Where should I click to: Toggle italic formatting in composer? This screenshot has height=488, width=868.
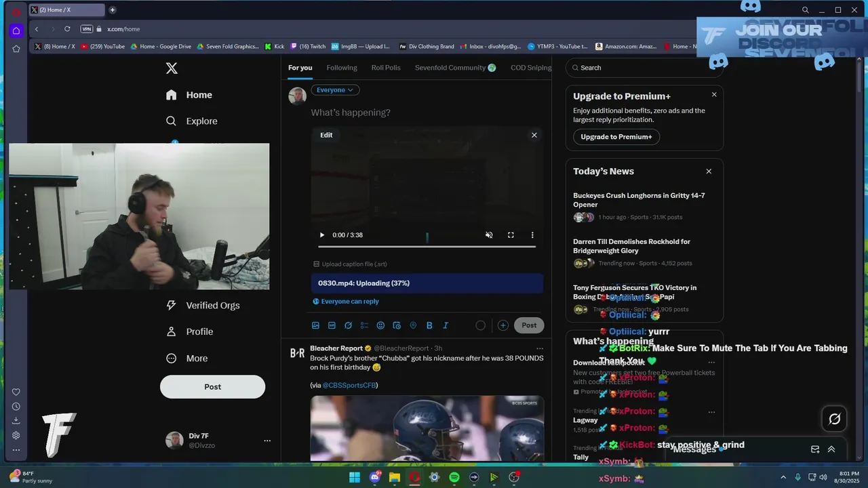click(446, 325)
